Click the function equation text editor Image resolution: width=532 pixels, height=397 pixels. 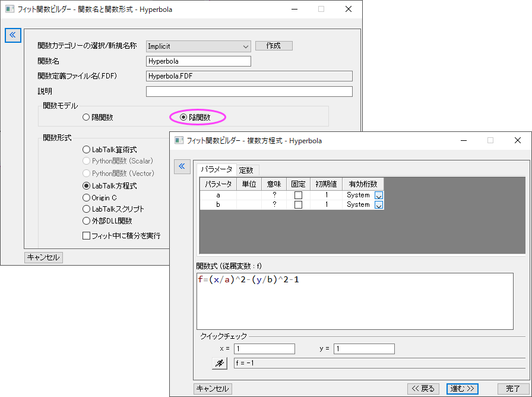pos(355,301)
